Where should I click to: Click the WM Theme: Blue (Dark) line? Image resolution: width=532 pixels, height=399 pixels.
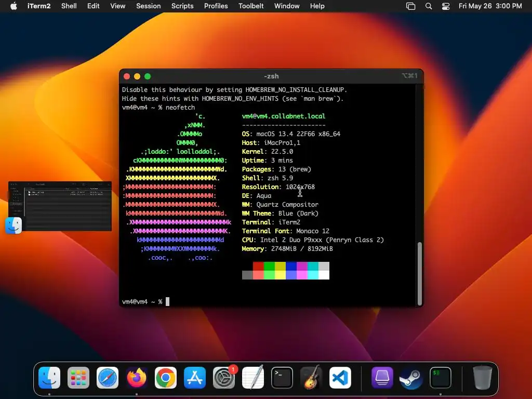(280, 214)
